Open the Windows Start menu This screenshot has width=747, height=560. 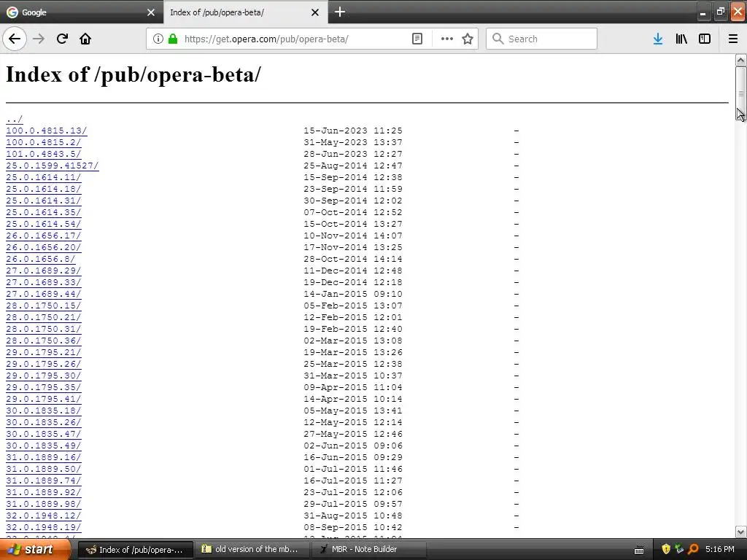pyautogui.click(x=35, y=549)
